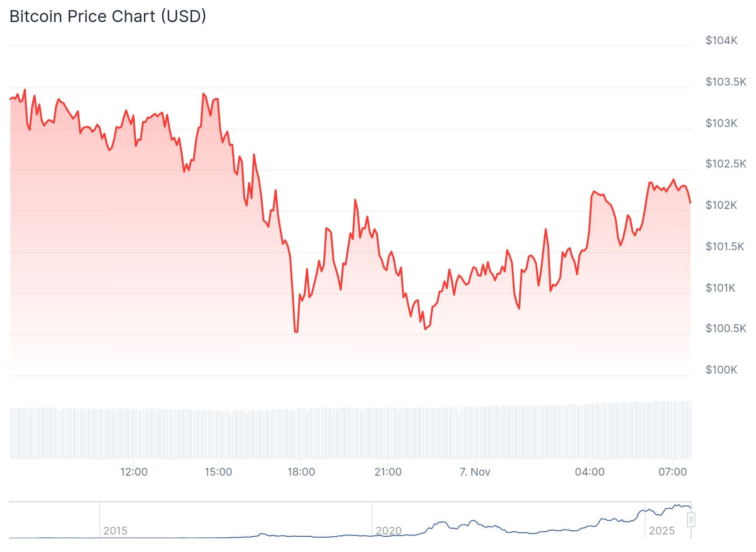The width and height of the screenshot is (756, 552).
Task: Click the $103.5K price axis label
Action: [726, 82]
